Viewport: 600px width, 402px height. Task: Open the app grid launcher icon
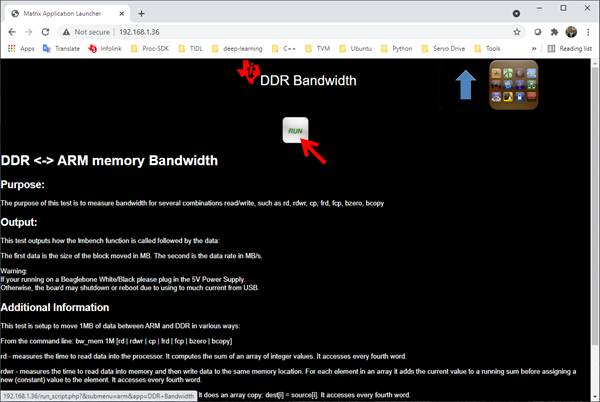click(513, 86)
